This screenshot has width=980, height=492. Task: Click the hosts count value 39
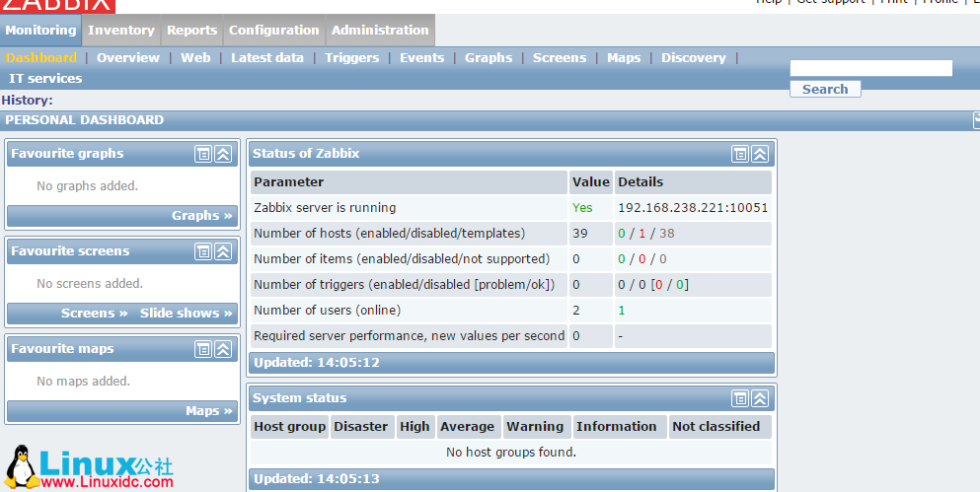[580, 234]
